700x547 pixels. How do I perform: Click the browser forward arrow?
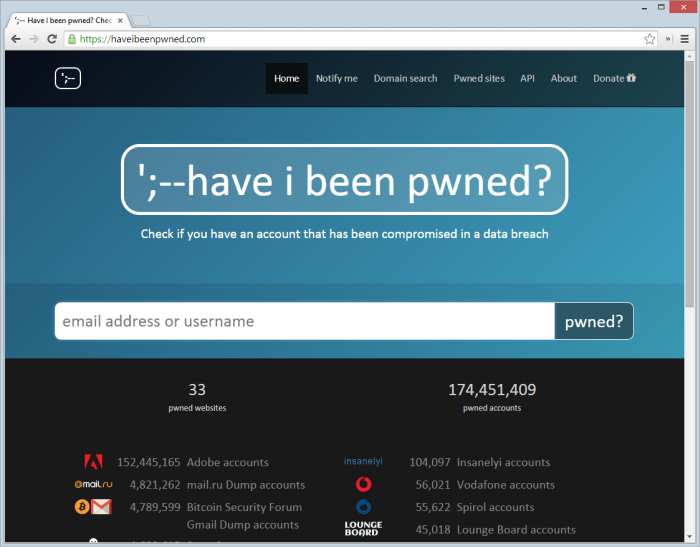34,39
